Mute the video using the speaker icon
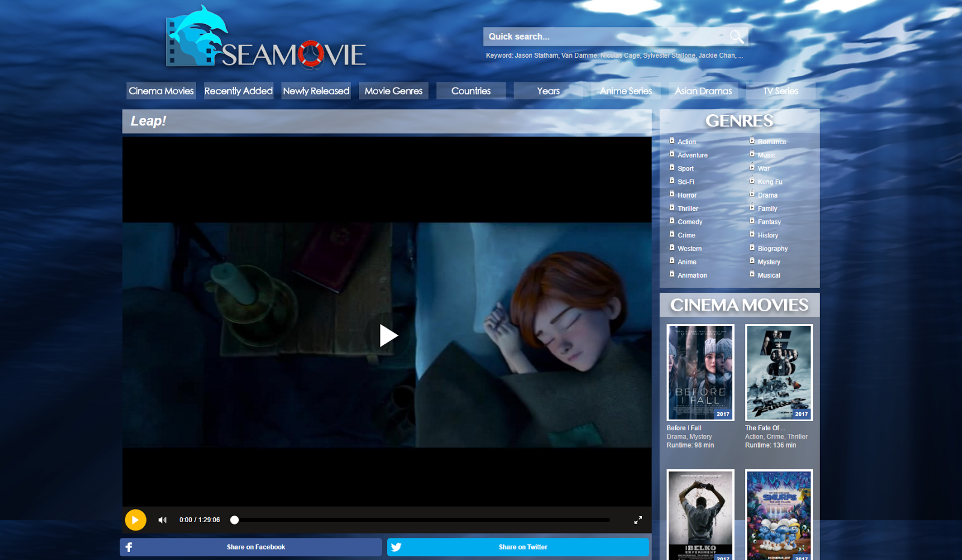Image resolution: width=962 pixels, height=560 pixels. click(x=162, y=520)
